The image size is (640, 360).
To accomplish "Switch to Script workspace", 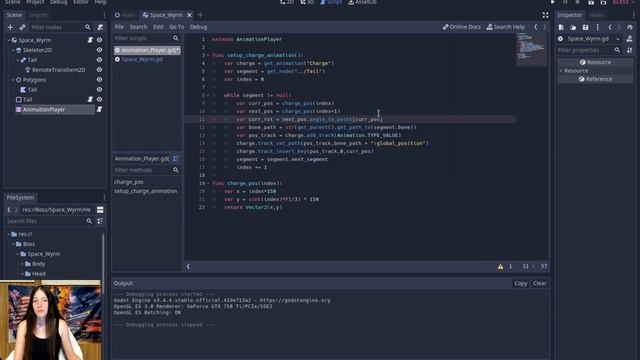I will click(x=331, y=2).
